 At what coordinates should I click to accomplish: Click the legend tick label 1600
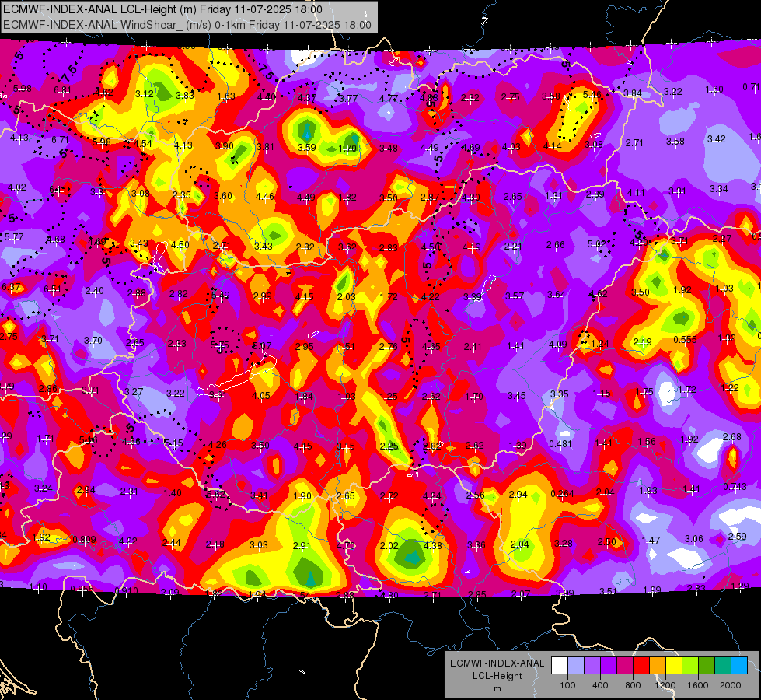click(698, 685)
